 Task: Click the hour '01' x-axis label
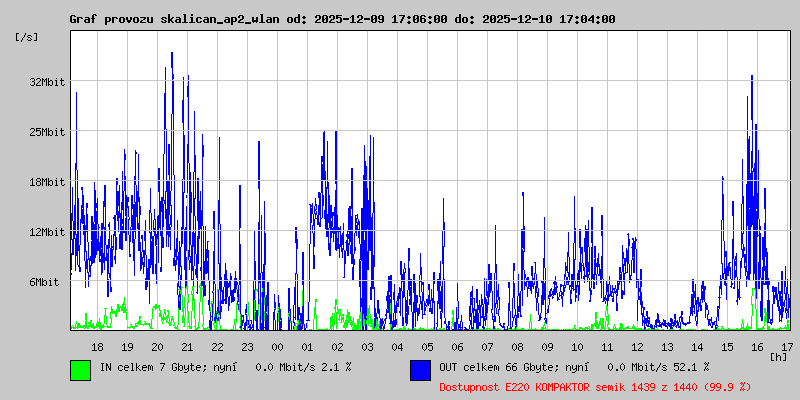pos(307,347)
